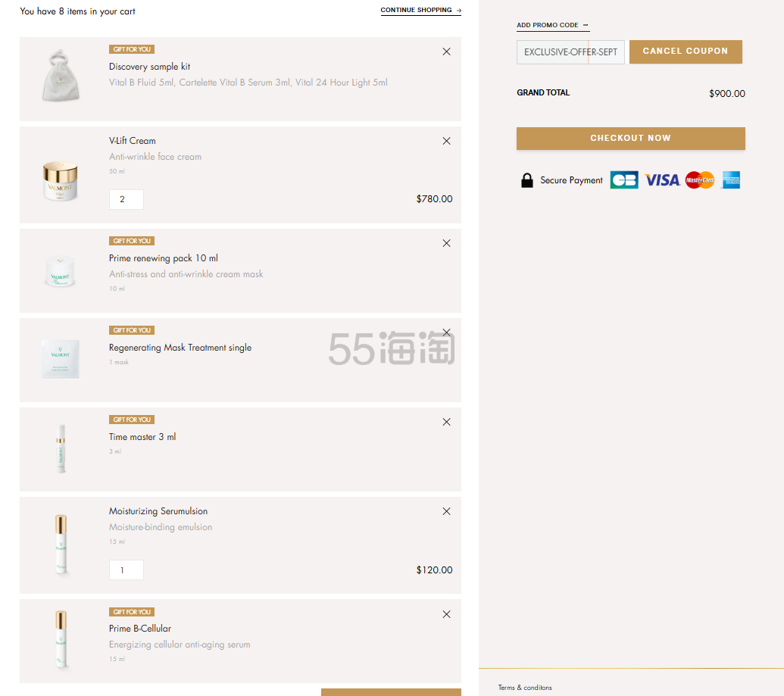Click the 8 items in cart heading
Viewport: 784px width, 696px height.
77,11
